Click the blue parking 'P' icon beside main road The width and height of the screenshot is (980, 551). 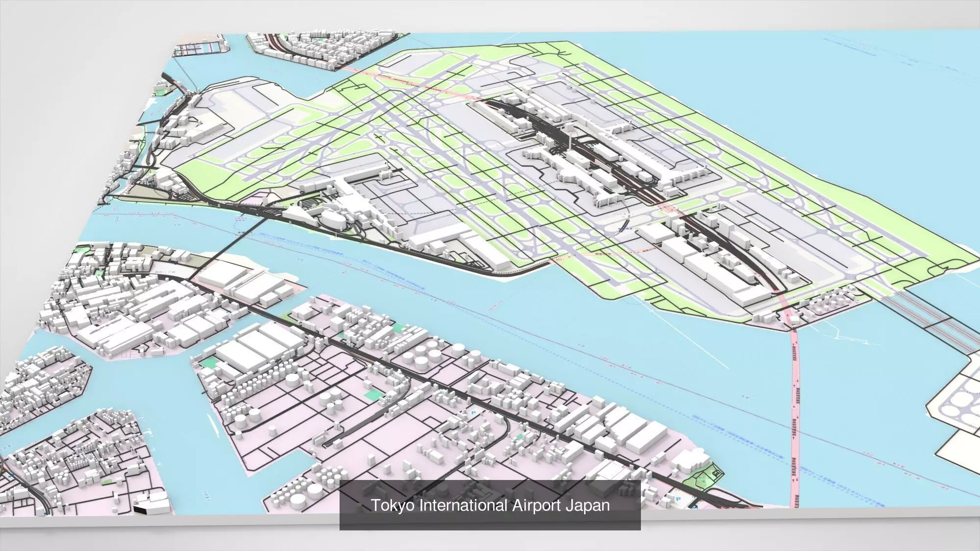click(473, 413)
